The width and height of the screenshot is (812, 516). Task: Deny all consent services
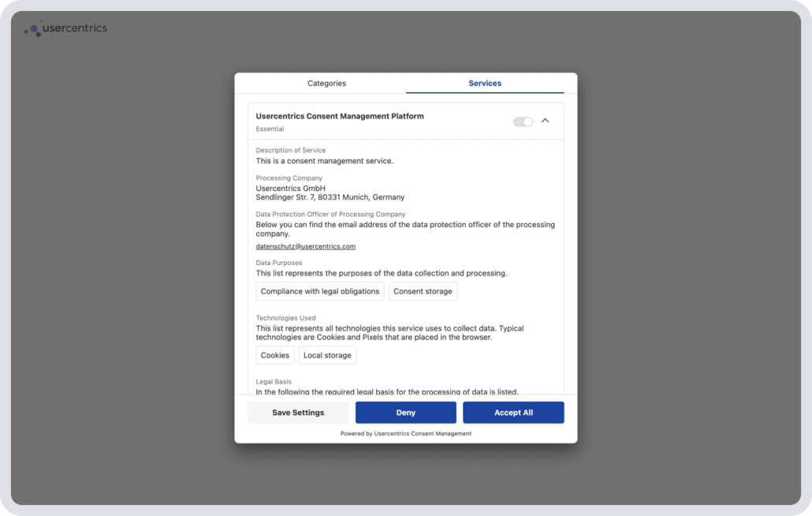coord(406,413)
